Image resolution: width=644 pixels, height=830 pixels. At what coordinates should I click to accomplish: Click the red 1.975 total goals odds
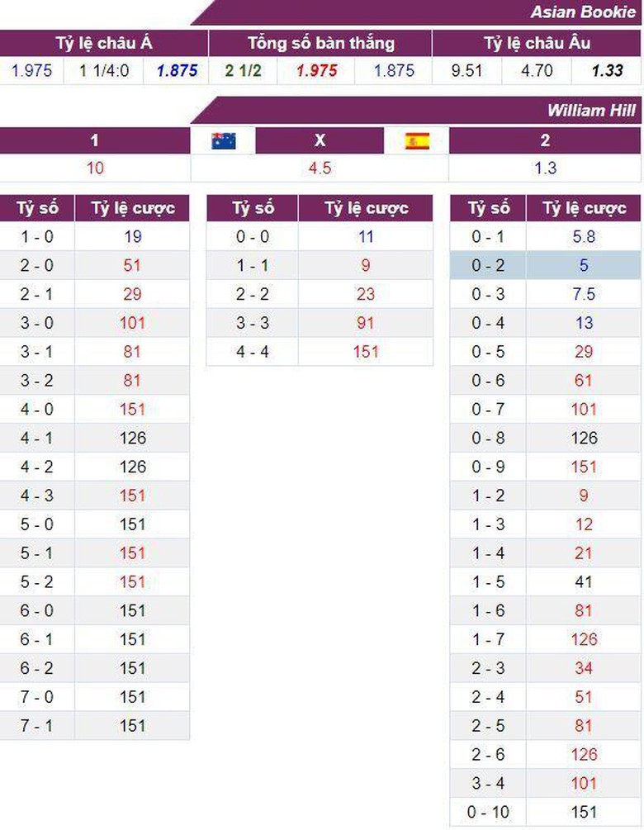pos(317,70)
